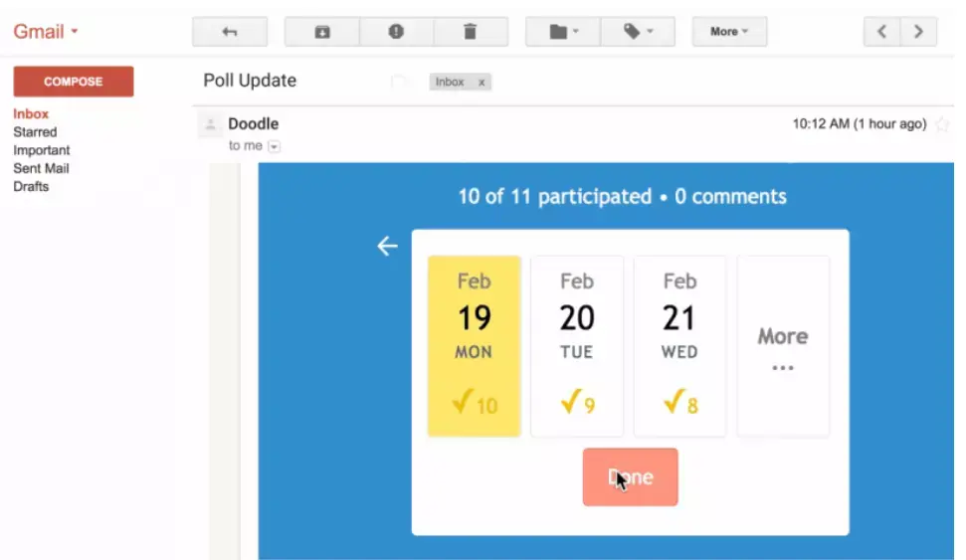
Task: Star the Doodle email
Action: pyautogui.click(x=942, y=124)
